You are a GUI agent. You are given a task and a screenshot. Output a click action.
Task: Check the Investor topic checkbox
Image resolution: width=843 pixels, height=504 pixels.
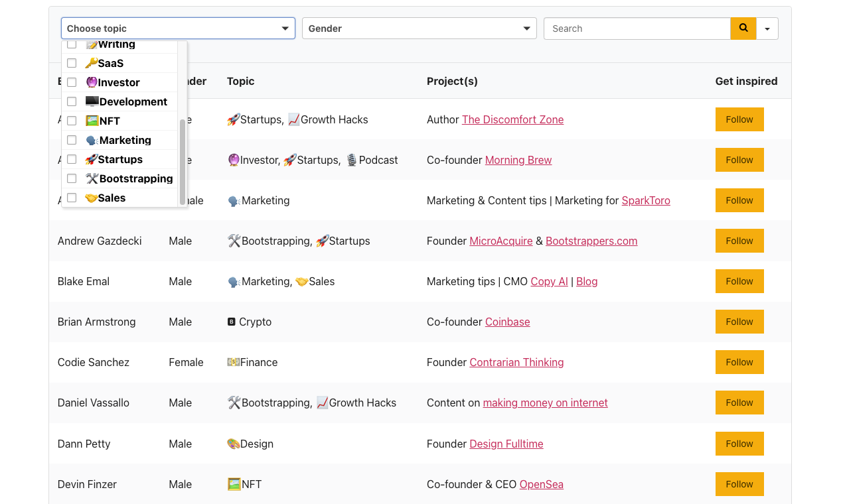(72, 82)
